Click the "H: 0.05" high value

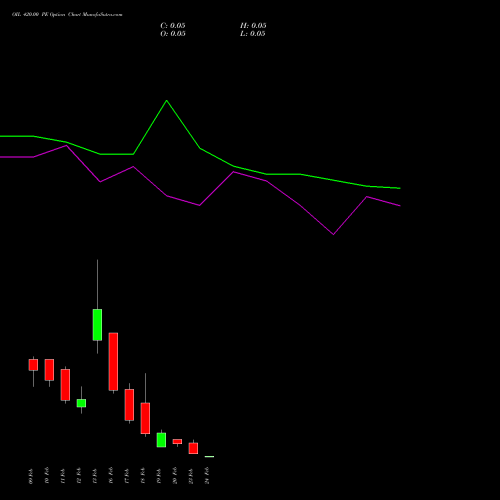(x=253, y=26)
